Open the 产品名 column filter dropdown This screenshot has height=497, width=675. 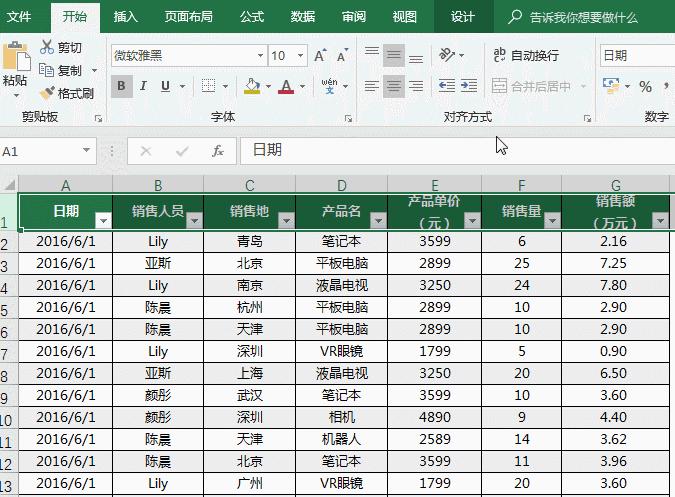(378, 221)
